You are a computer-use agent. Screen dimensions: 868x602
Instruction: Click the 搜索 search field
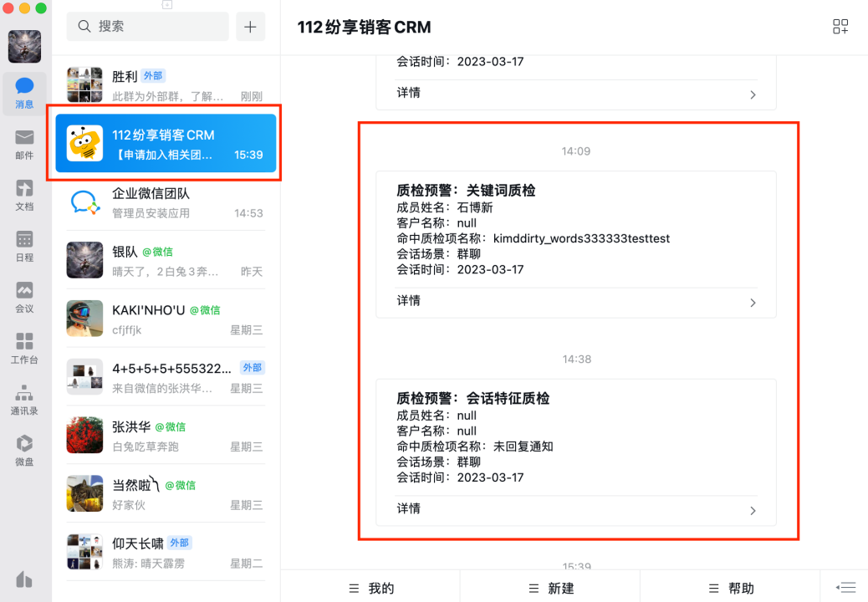point(147,27)
